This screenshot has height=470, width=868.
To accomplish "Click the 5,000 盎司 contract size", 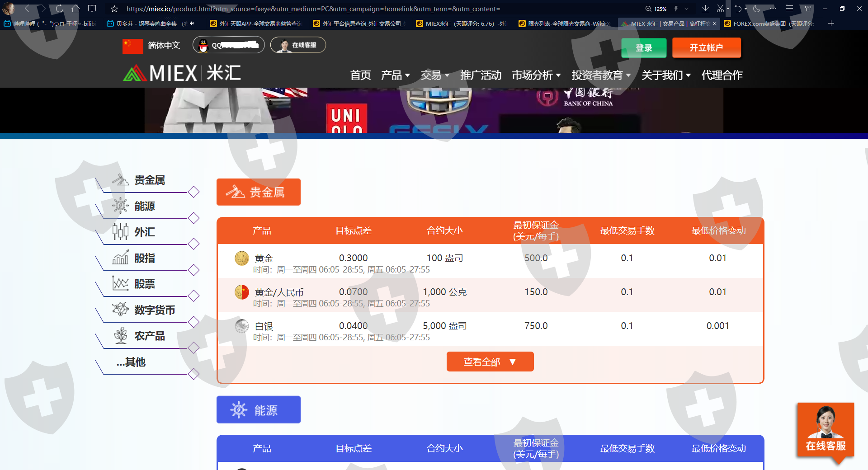I will pyautogui.click(x=445, y=326).
